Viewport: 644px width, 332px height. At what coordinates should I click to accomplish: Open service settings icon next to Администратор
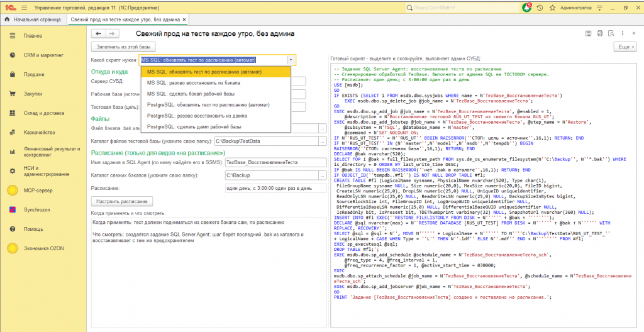(600, 8)
